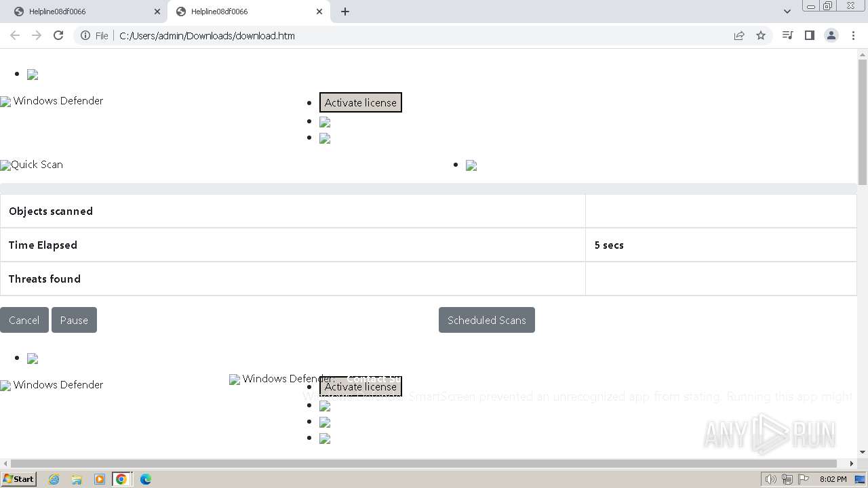Click Time Elapsed label
Viewport: 868px width, 488px height.
pos(43,245)
